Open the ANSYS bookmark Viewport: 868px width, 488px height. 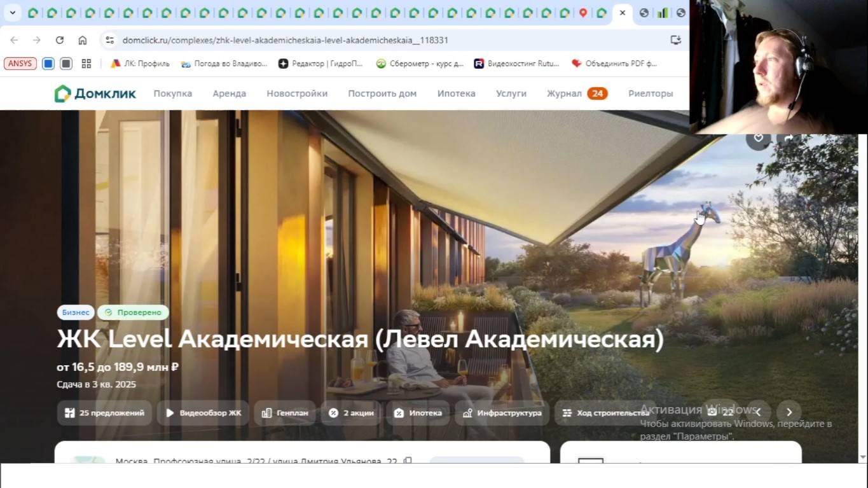[x=20, y=64]
